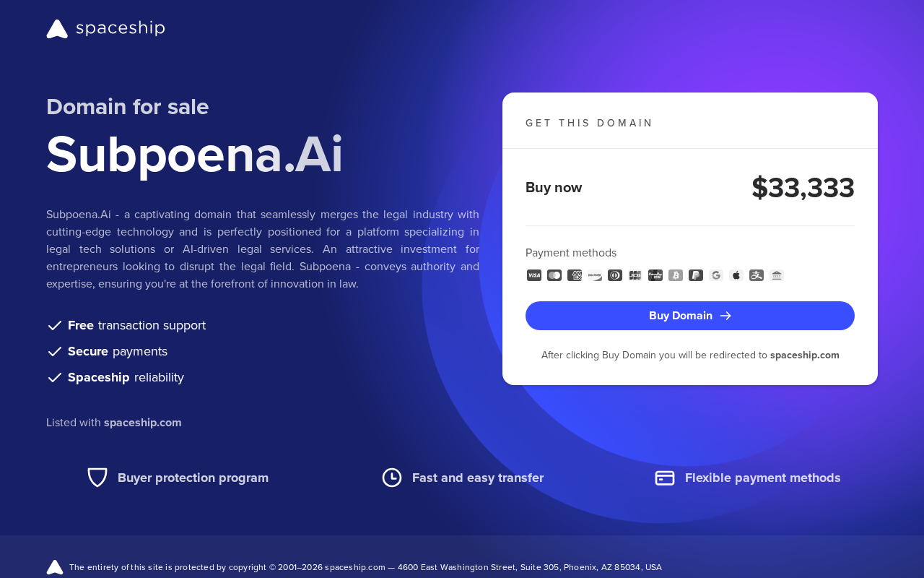This screenshot has height=578, width=924.
Task: Click the Buyer protection program shield icon
Action: 97,478
